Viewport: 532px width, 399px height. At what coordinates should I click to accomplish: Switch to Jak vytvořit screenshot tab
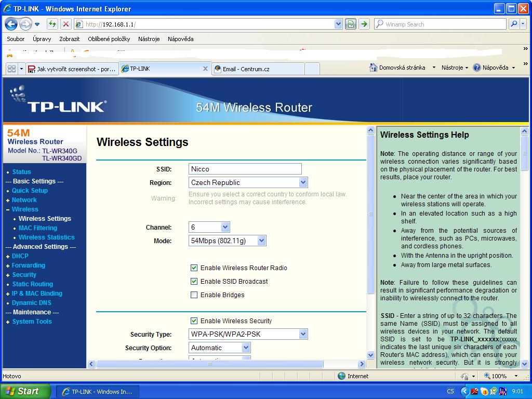click(x=72, y=69)
